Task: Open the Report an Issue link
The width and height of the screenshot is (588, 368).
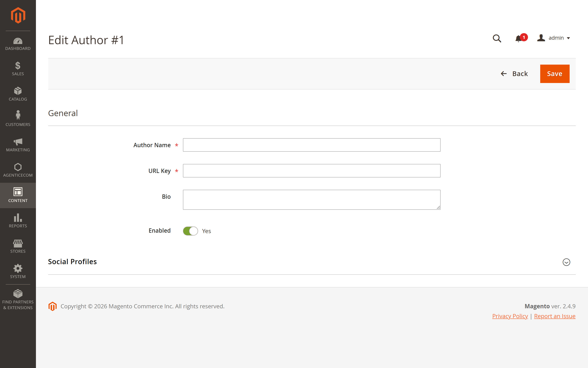Action: pyautogui.click(x=555, y=316)
